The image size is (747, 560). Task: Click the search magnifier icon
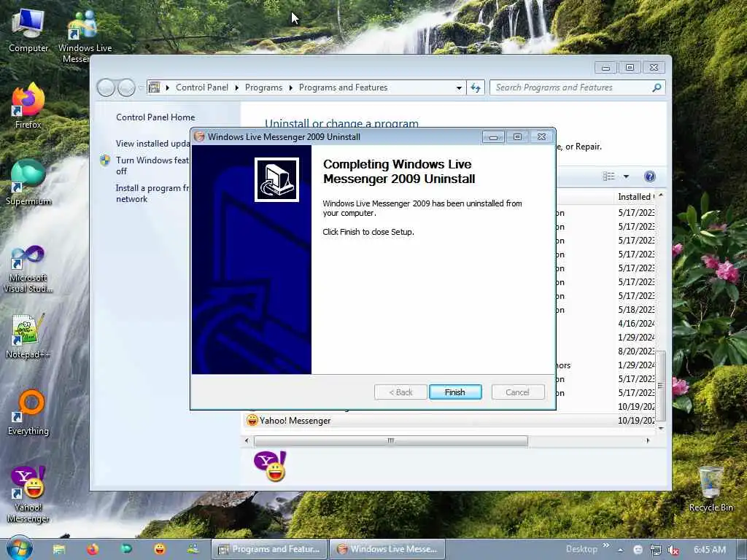click(x=657, y=87)
